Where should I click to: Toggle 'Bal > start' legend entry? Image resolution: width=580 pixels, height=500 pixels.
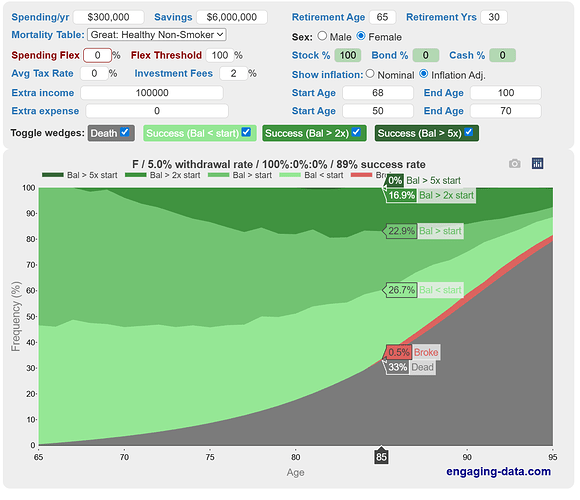point(240,175)
